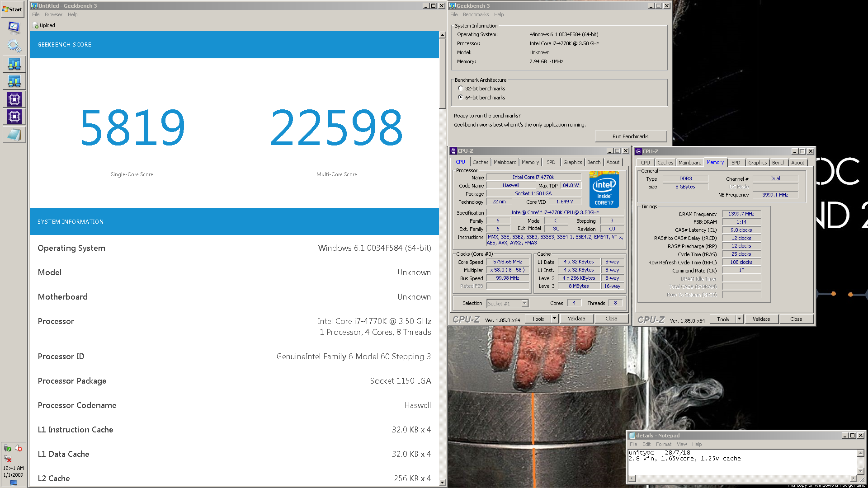Image resolution: width=868 pixels, height=488 pixels.
Task: Switch to Caches tab in CPU-Z CPU window
Action: (480, 162)
